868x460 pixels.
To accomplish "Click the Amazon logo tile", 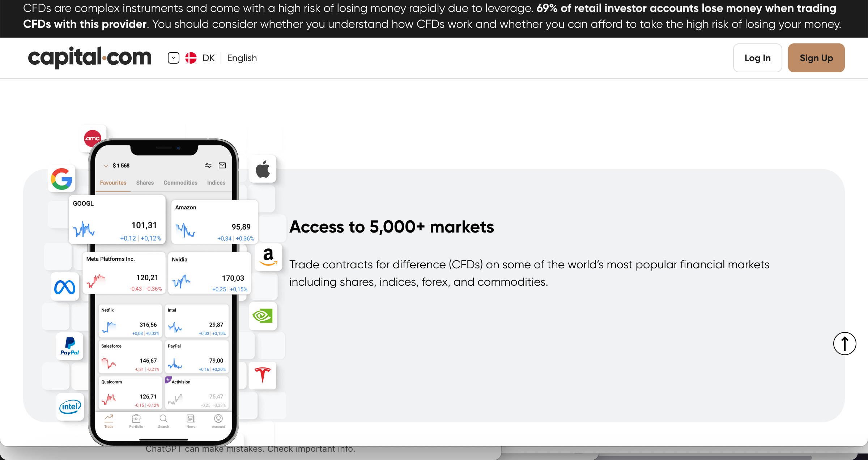I will click(x=268, y=257).
